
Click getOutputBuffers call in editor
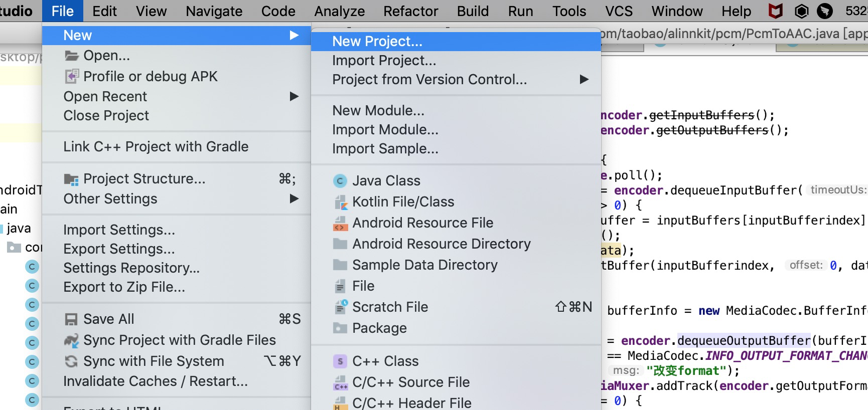point(712,130)
